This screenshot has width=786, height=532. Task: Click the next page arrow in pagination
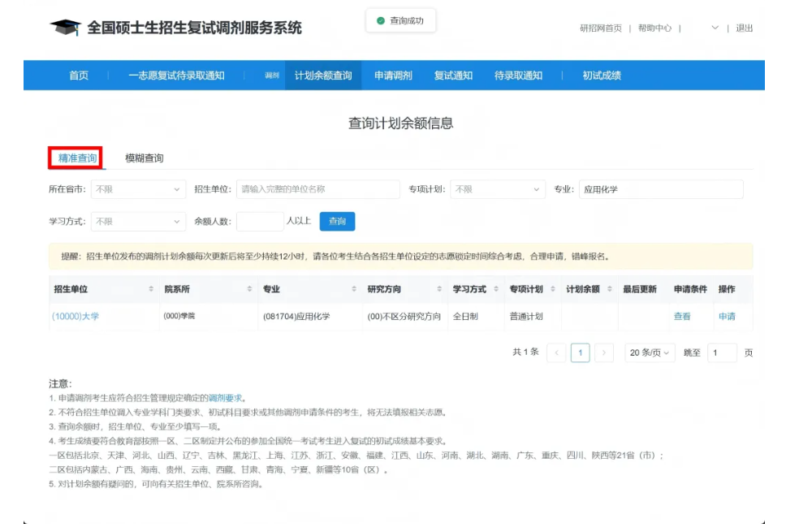pyautogui.click(x=604, y=353)
